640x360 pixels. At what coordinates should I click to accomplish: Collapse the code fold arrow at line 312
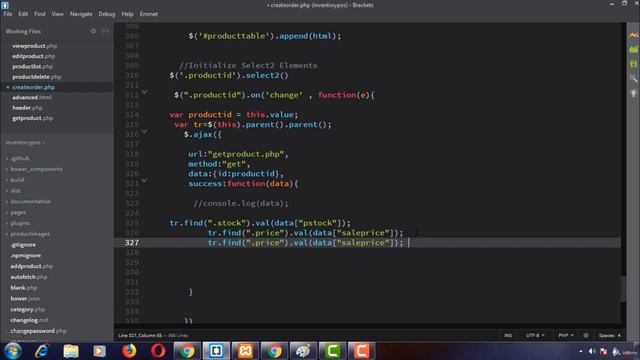[144, 92]
